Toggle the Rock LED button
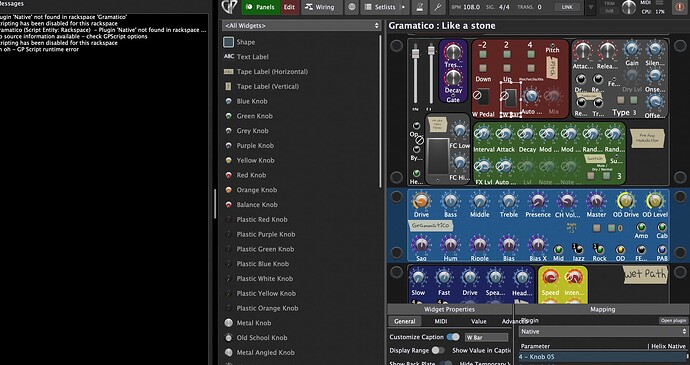Image resolution: width=690 pixels, height=365 pixels. pos(599,250)
